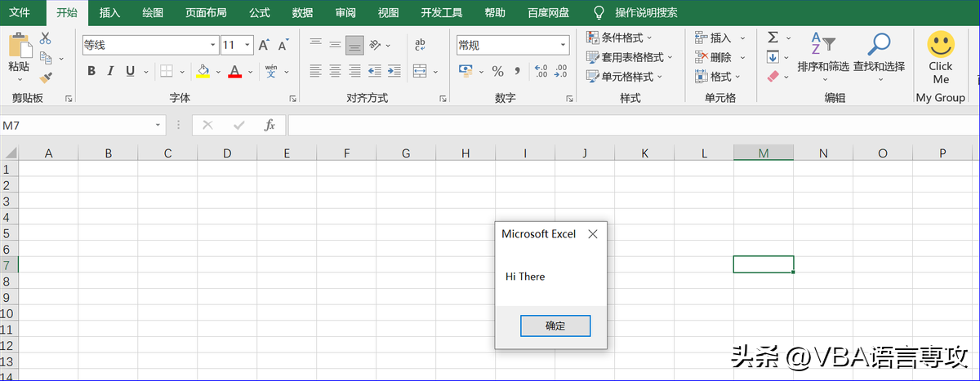
Task: Click the Clear eraser icon
Action: pos(773,77)
